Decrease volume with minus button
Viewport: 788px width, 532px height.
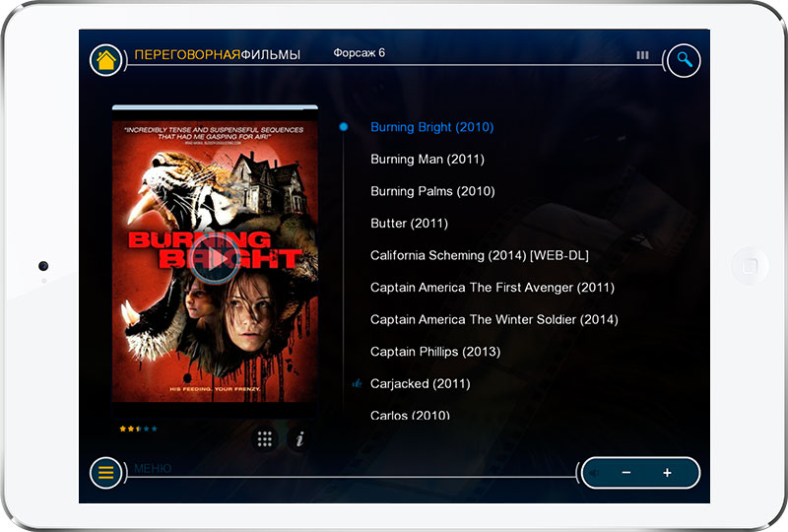(x=626, y=473)
